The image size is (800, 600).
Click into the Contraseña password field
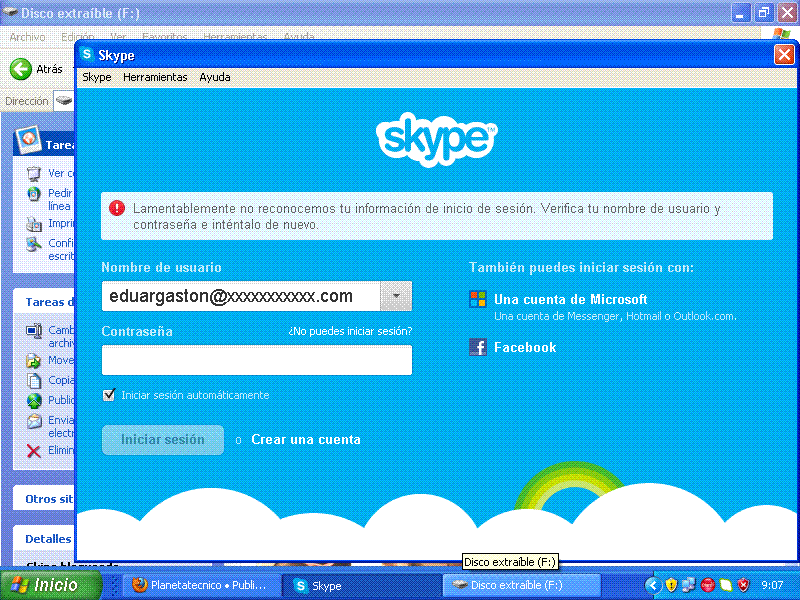pyautogui.click(x=257, y=360)
